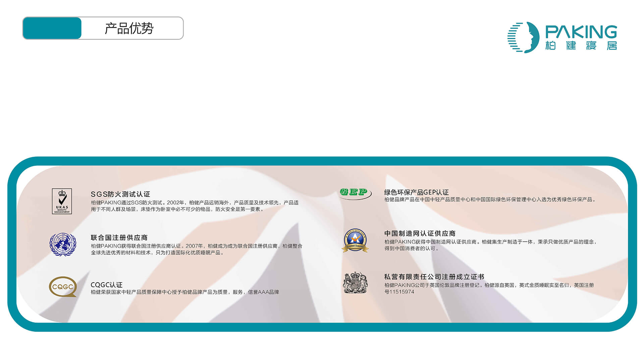This screenshot has height=362, width=644.
Task: Click the heading 绿色环保产品GEP认证
Action: (416, 192)
